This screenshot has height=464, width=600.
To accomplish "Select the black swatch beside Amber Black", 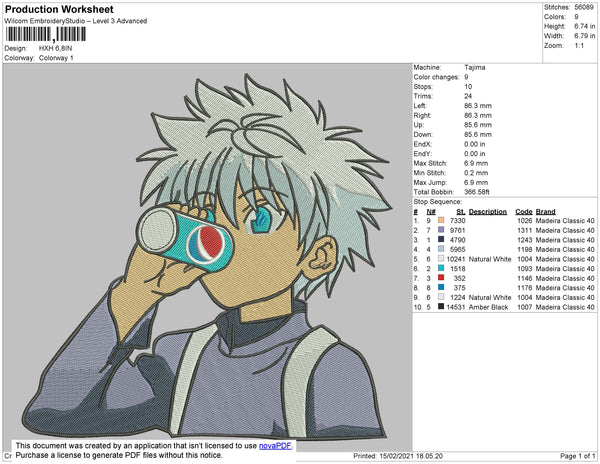I will click(441, 307).
